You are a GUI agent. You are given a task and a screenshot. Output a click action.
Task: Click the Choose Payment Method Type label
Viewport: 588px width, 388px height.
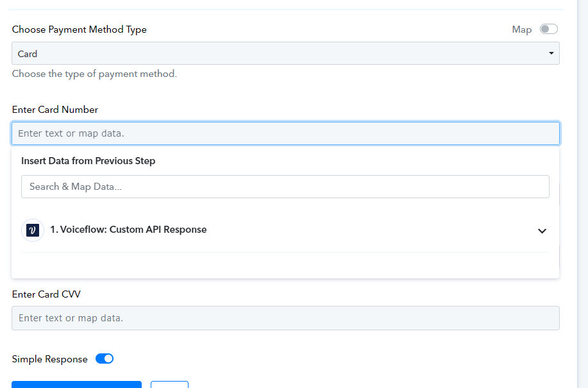pos(79,30)
